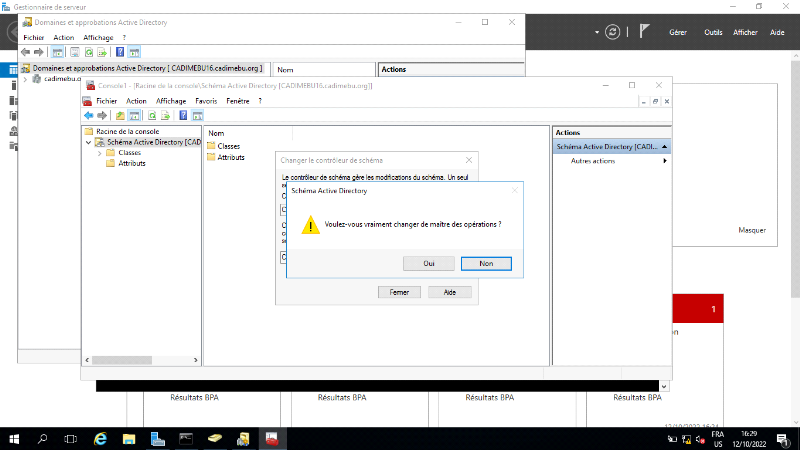Open Fichier menu in Domaines et approbations window
800x450 pixels.
(x=34, y=38)
